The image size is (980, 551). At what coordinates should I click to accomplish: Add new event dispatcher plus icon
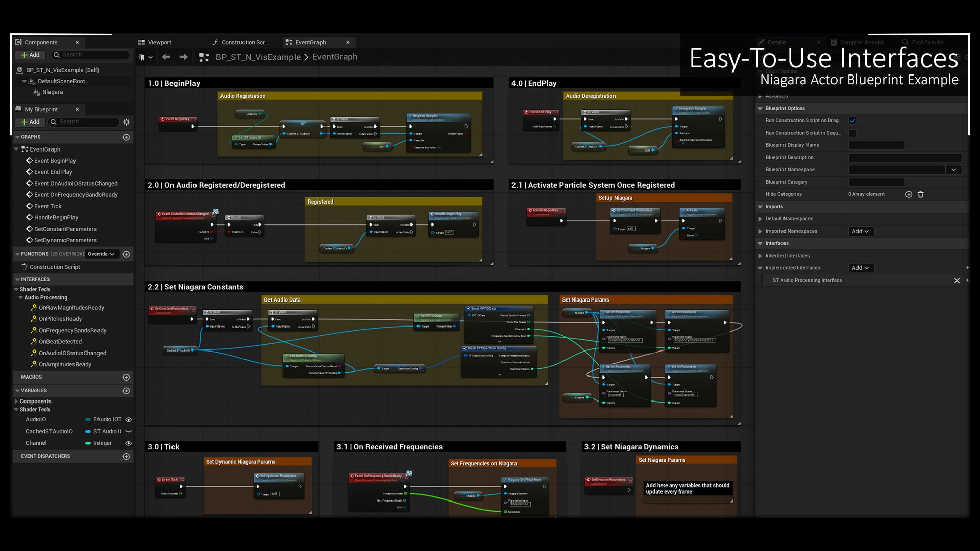[x=126, y=456]
